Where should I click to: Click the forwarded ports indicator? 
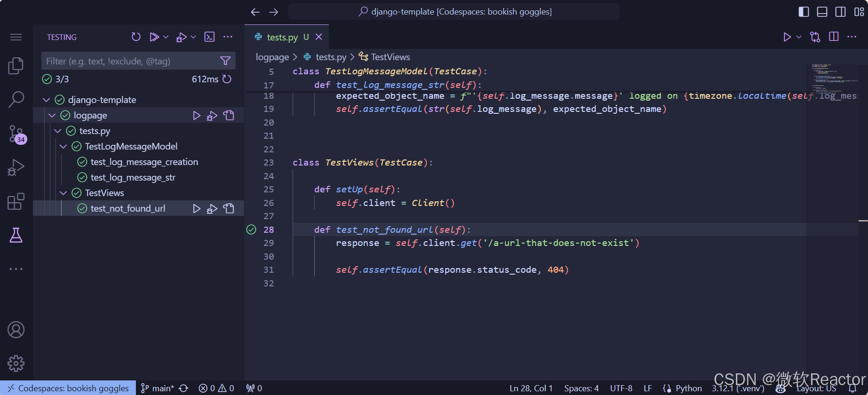coord(254,388)
